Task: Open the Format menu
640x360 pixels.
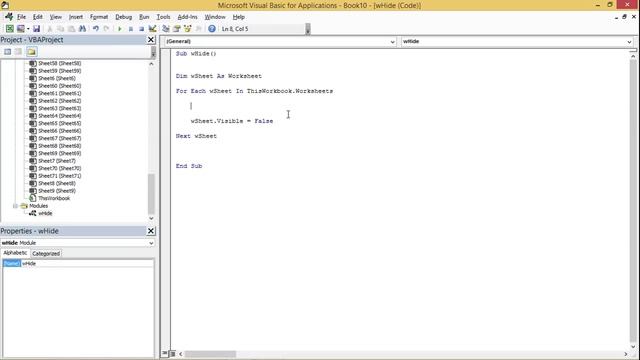Action: coord(99,17)
